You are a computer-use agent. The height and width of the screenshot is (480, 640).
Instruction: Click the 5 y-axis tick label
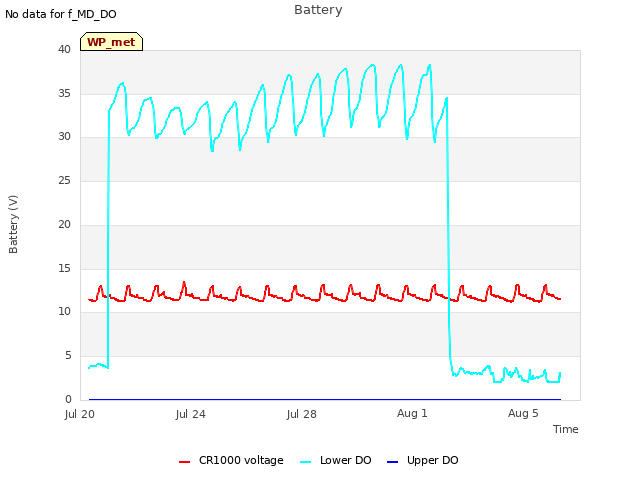68,356
